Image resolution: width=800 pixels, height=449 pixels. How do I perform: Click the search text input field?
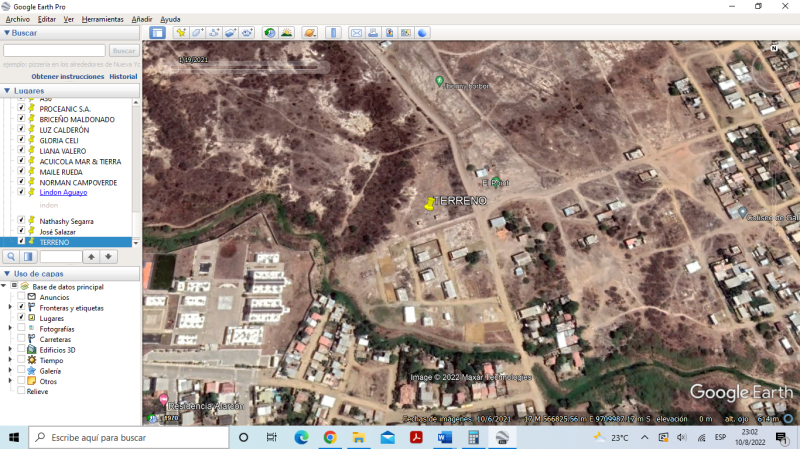54,50
